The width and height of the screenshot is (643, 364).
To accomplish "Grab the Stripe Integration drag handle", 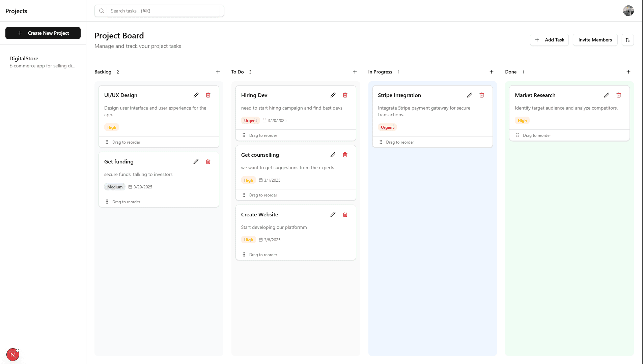I will [x=381, y=142].
